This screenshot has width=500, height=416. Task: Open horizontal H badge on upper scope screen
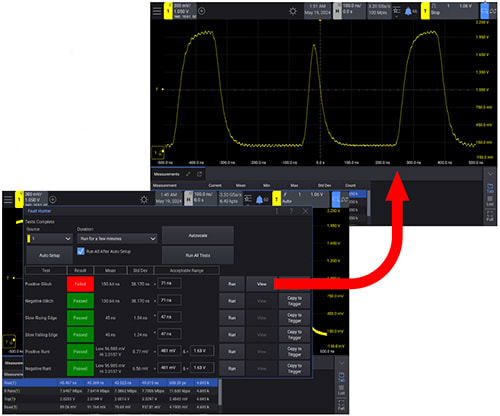click(x=337, y=11)
